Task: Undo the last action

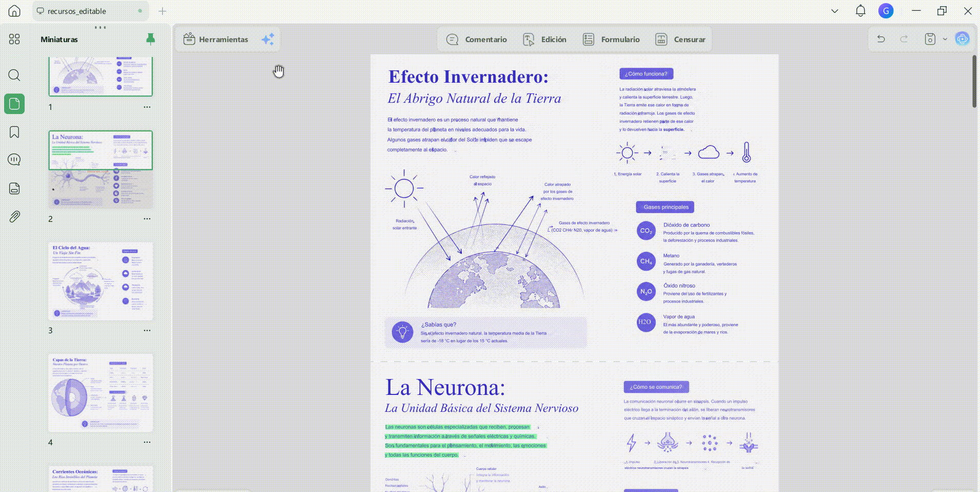Action: tap(881, 39)
